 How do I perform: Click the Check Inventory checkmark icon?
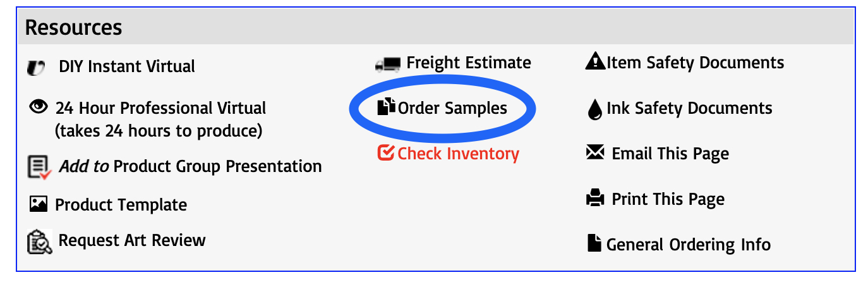point(385,154)
